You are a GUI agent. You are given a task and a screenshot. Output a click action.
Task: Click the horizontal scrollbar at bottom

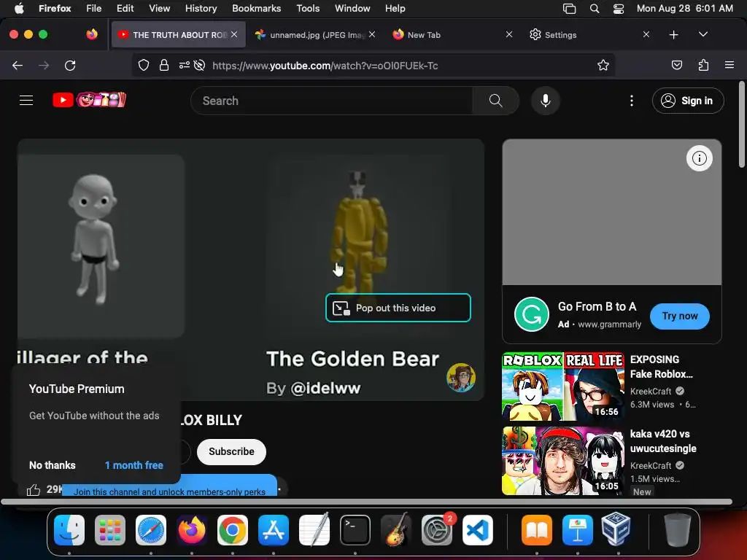click(366, 502)
